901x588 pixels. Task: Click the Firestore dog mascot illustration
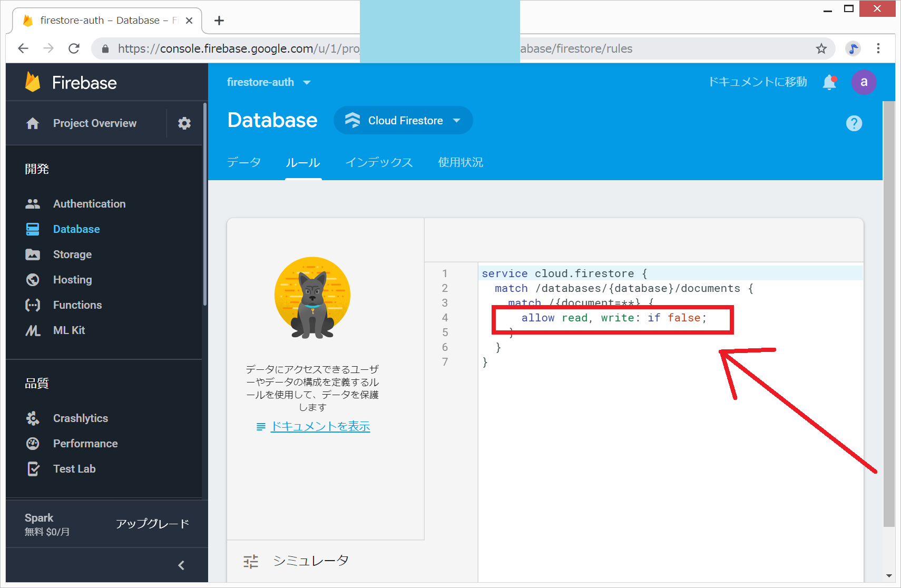click(x=312, y=298)
